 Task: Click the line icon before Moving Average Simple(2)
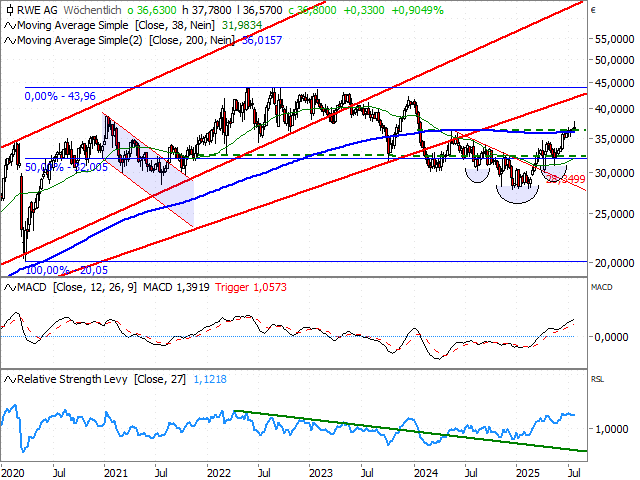[10, 41]
